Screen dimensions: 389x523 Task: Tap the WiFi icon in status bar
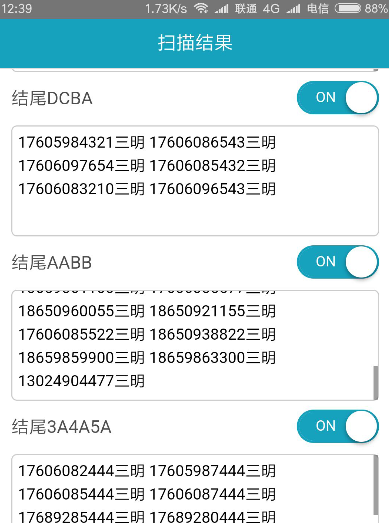(x=201, y=8)
